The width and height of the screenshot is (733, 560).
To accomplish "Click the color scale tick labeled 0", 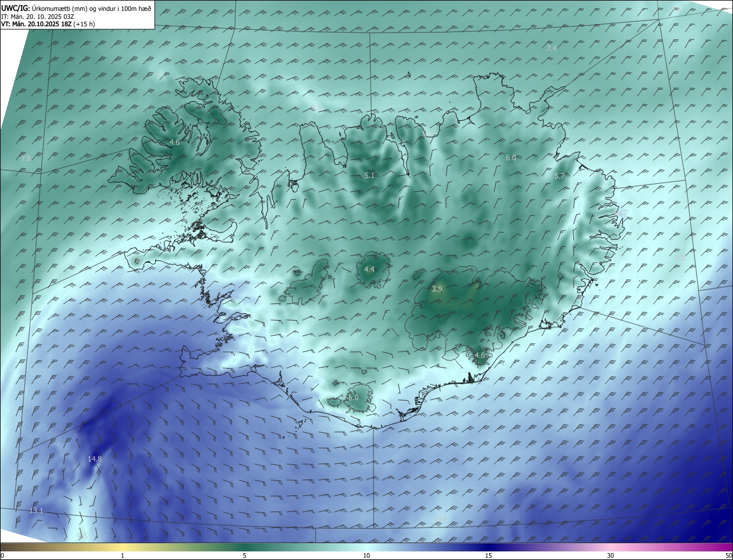I will pyautogui.click(x=2, y=555).
